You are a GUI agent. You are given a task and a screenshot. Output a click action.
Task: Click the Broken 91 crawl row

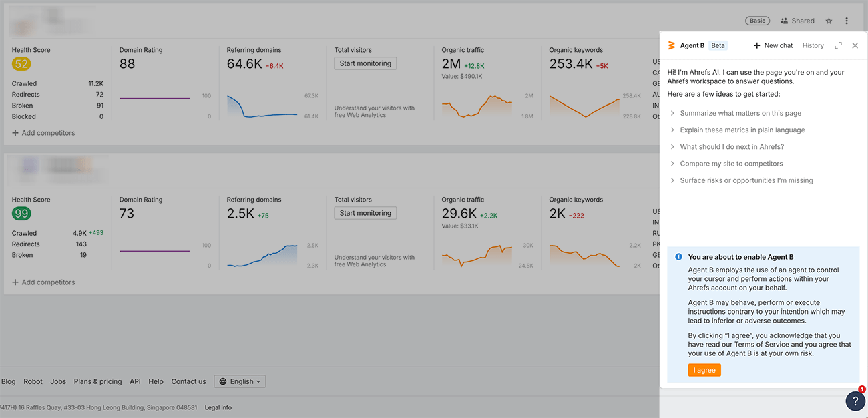tap(57, 106)
